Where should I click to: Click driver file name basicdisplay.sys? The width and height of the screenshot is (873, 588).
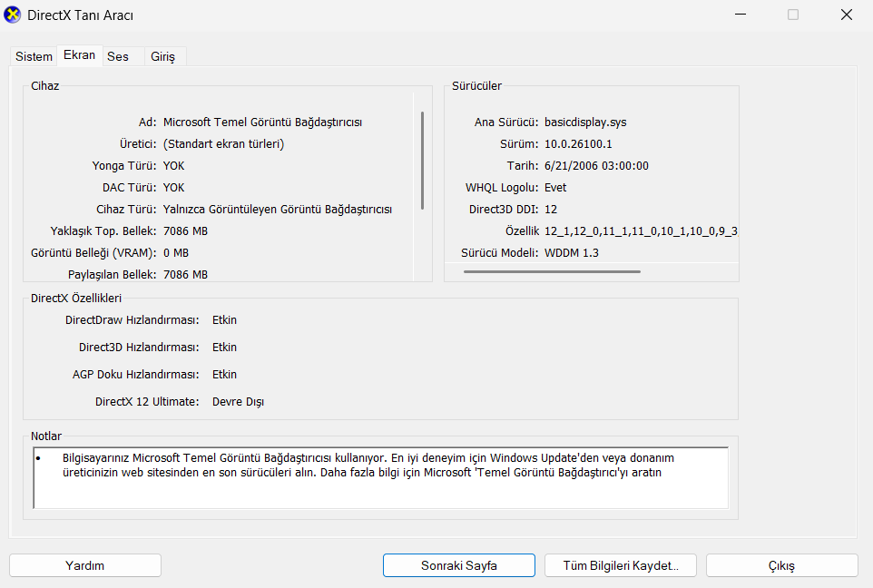(585, 122)
